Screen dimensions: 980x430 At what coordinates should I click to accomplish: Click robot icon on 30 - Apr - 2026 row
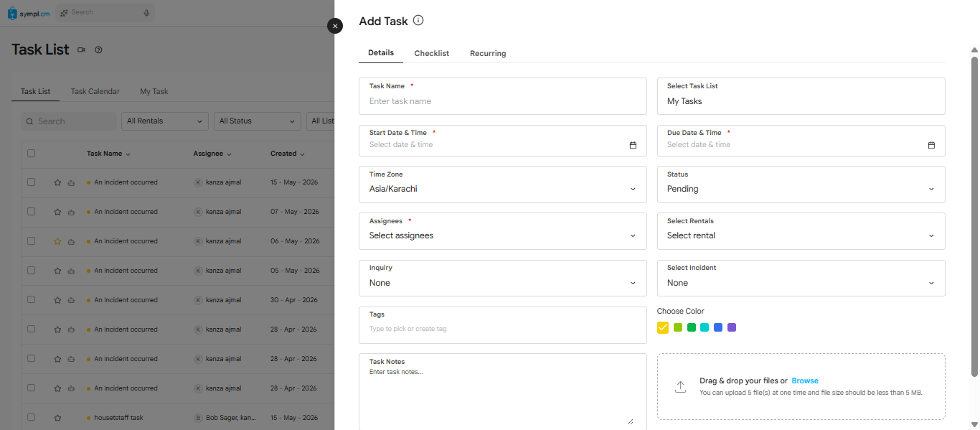[x=71, y=300]
